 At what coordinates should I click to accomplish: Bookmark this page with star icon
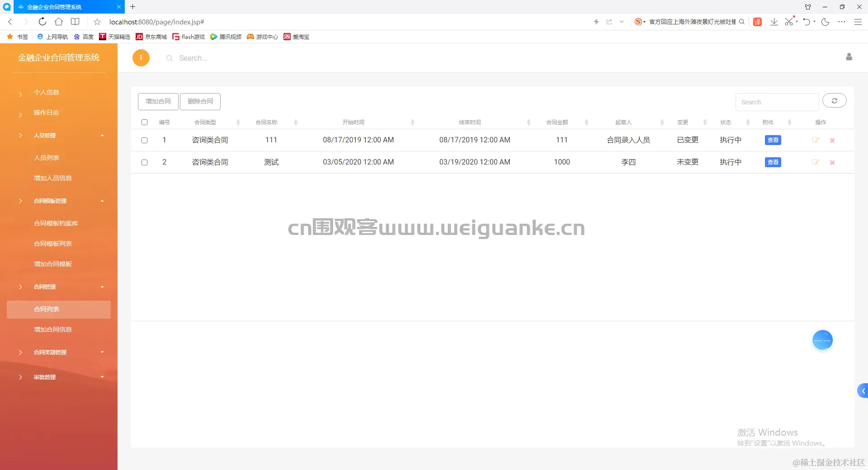[97, 22]
